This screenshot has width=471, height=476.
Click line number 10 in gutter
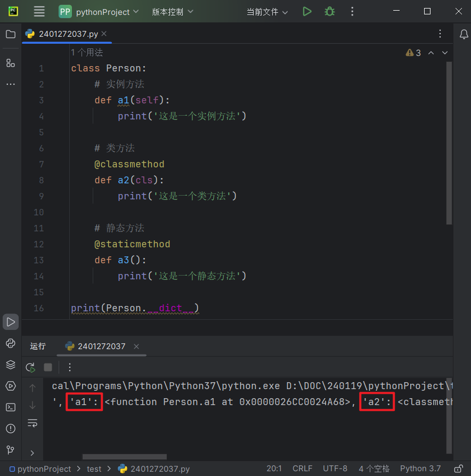point(39,212)
